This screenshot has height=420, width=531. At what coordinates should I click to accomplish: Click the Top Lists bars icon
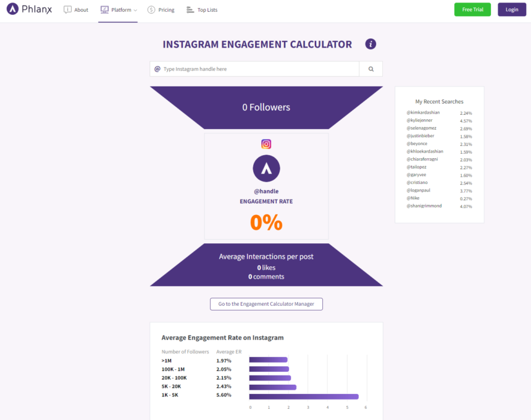coord(190,10)
